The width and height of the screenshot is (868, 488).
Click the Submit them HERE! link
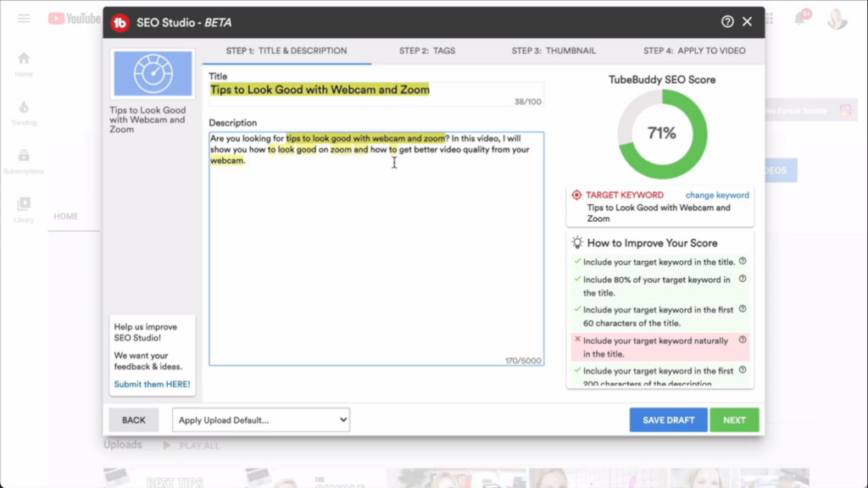(152, 384)
